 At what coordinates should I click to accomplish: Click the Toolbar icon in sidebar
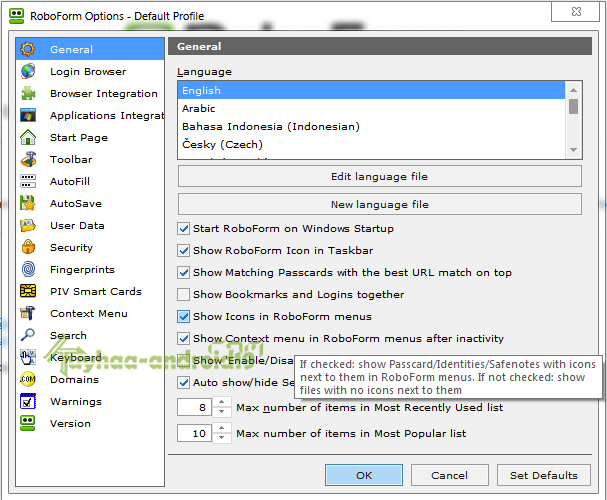click(x=28, y=159)
